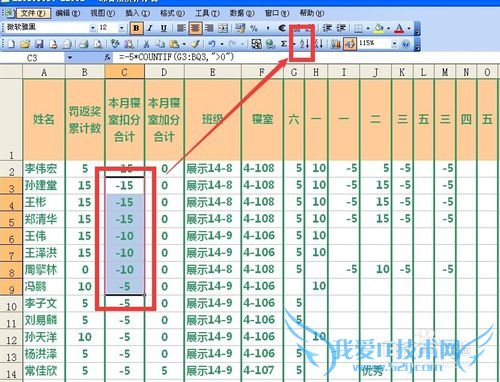Apply Euro currency style

coord(282,28)
